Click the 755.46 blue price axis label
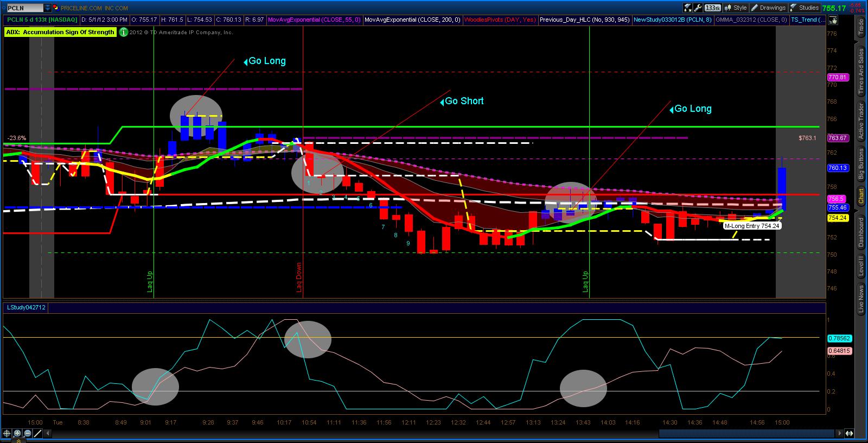The height and width of the screenshot is (443, 868). (x=838, y=207)
